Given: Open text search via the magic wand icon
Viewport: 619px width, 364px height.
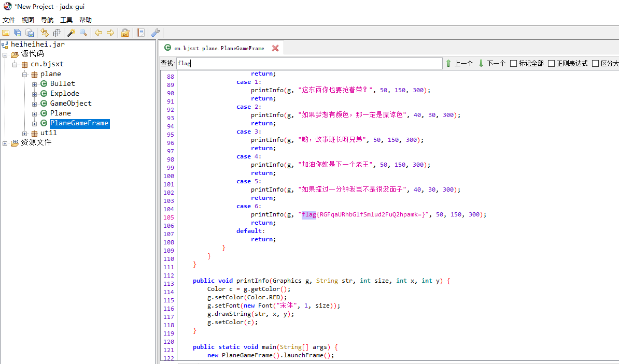Looking at the screenshot, I should click(72, 33).
